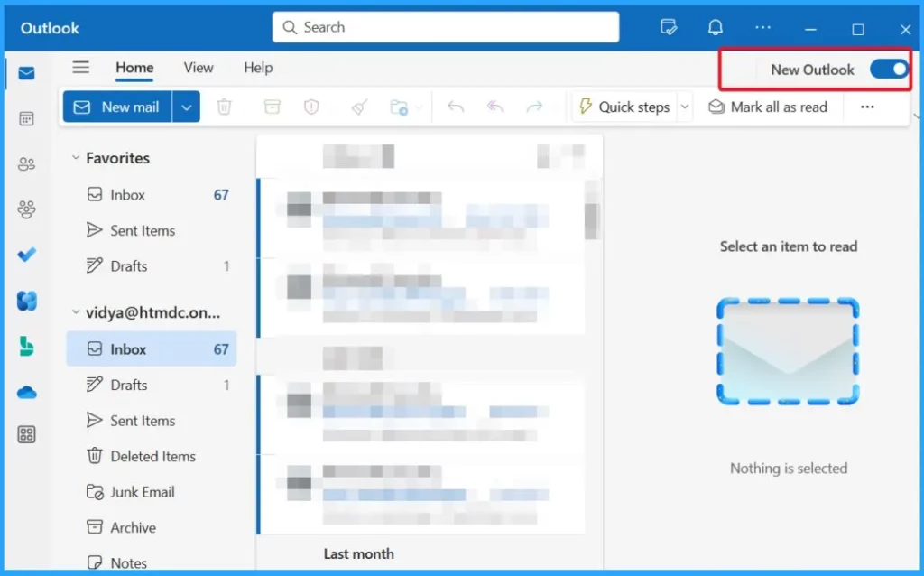Open the New mail dropdown arrow
Screen dimensions: 924x576
[186, 107]
